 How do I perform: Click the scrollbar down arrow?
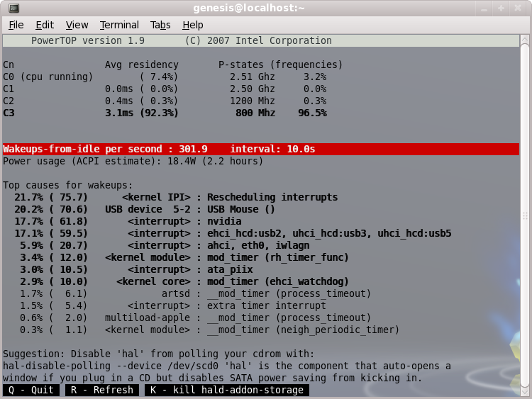coord(525,391)
